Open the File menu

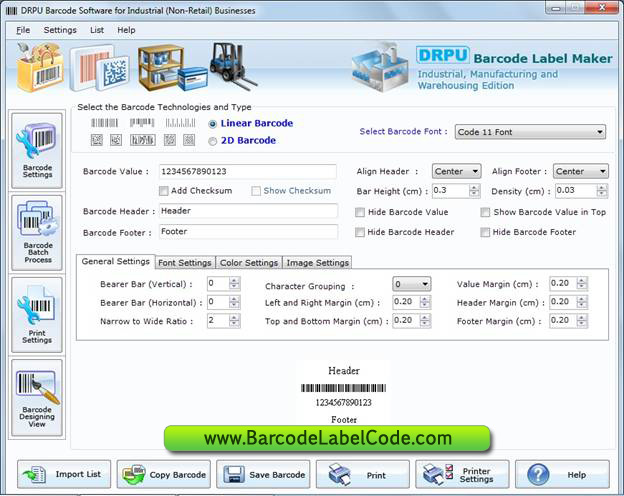coord(23,30)
